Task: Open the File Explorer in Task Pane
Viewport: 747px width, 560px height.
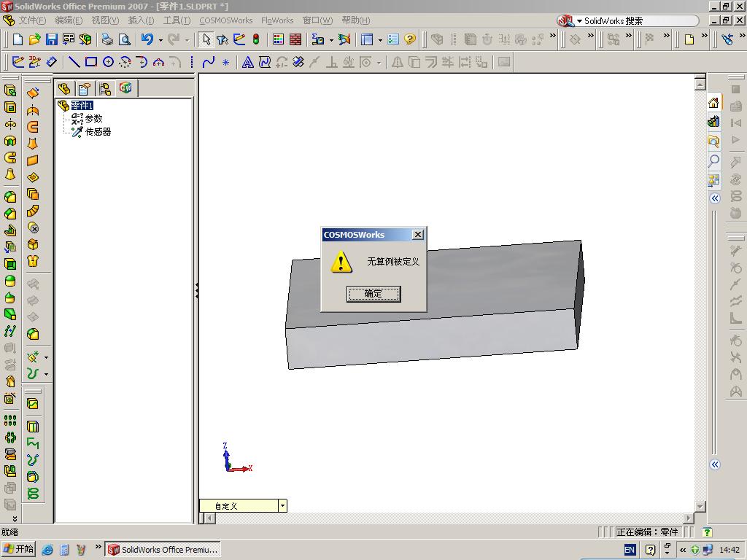Action: pyautogui.click(x=713, y=141)
